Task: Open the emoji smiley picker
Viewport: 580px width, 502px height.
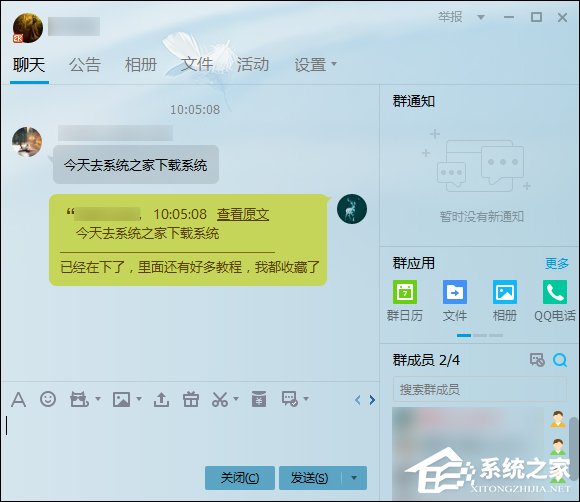Action: tap(48, 399)
